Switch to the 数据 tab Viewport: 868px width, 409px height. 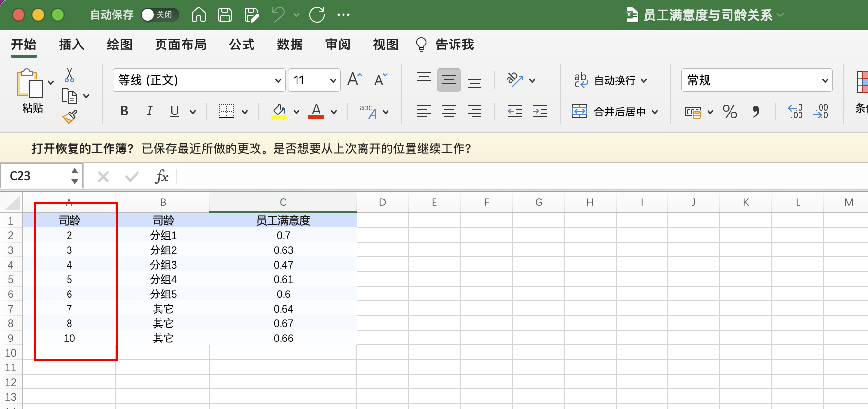tap(290, 45)
